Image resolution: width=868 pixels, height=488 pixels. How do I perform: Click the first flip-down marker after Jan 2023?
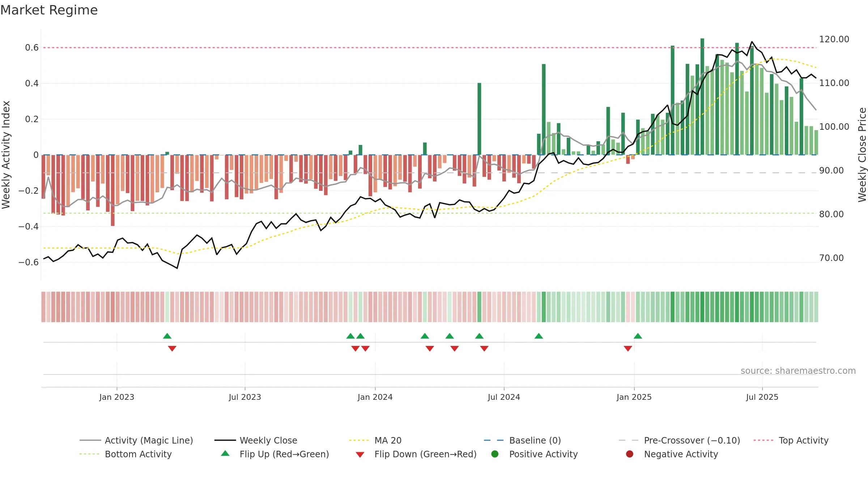(x=172, y=348)
